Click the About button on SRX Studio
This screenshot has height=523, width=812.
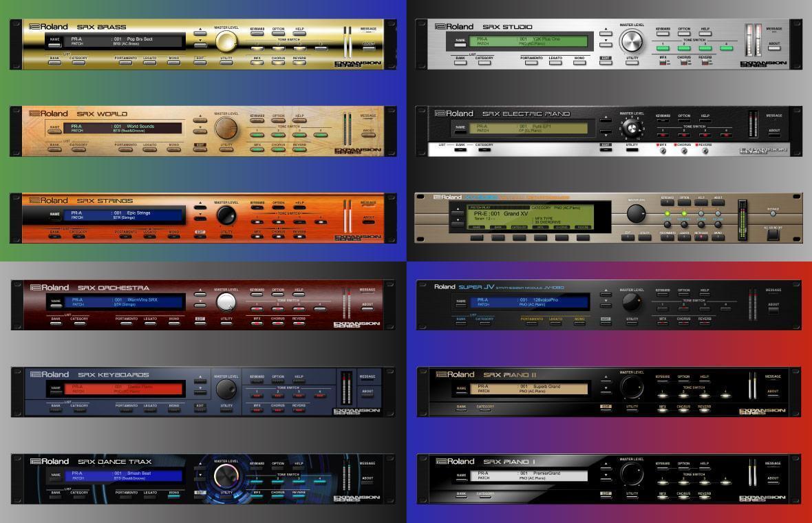point(774,48)
